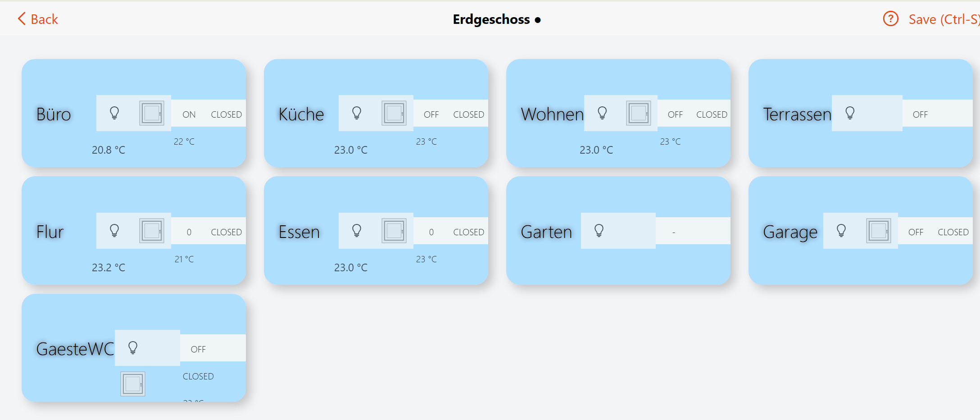Click the Küche window icon
The width and height of the screenshot is (980, 420).
[x=394, y=113]
